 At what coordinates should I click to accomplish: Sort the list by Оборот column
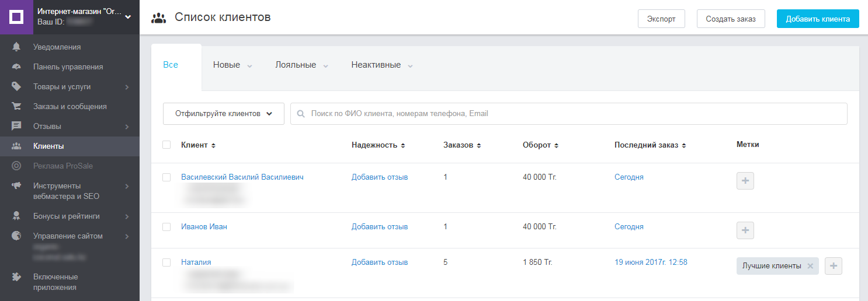pos(540,145)
